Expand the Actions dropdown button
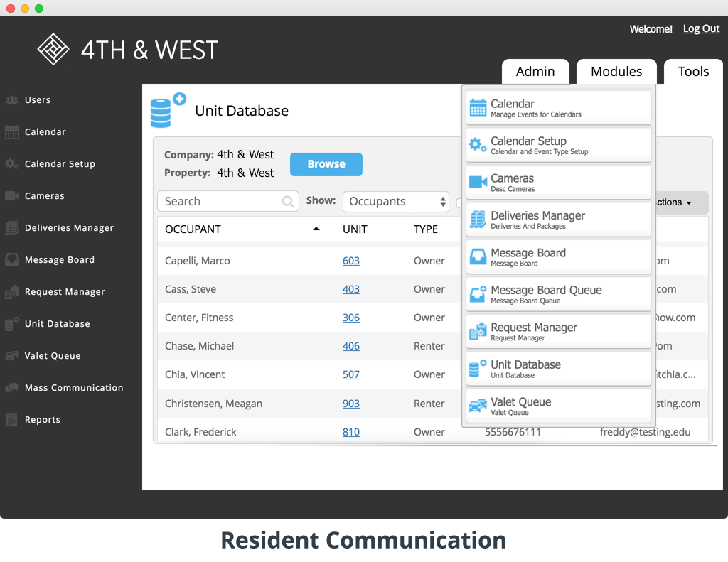 672,202
